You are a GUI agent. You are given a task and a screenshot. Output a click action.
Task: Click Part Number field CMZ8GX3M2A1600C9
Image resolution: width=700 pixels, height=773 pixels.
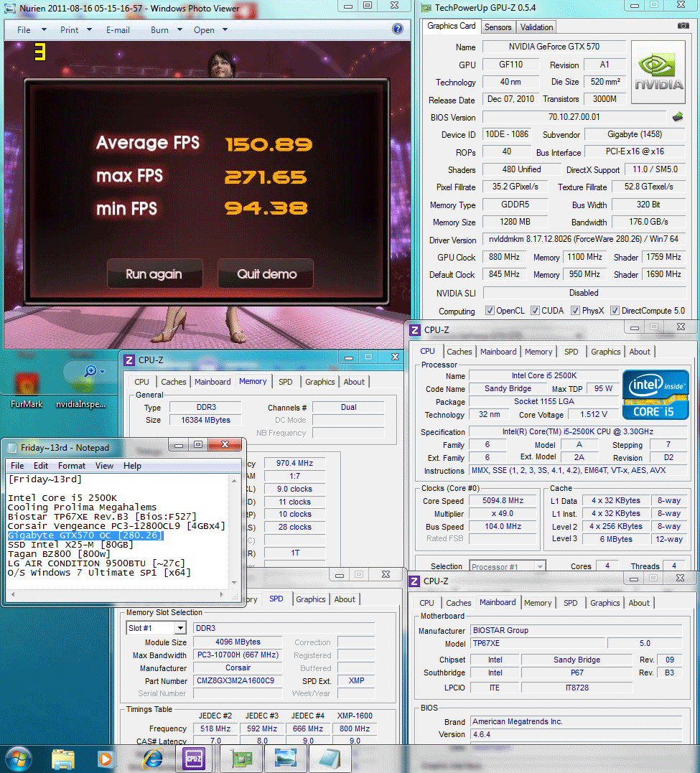click(x=237, y=680)
